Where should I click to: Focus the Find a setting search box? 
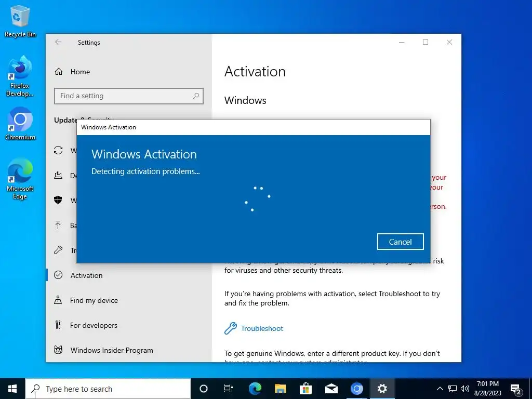[x=129, y=96]
